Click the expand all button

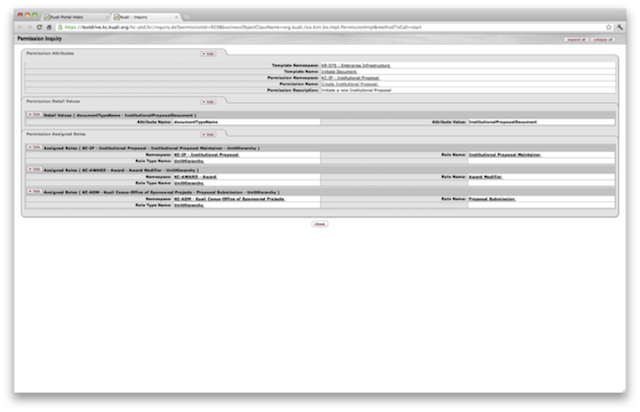pyautogui.click(x=576, y=40)
